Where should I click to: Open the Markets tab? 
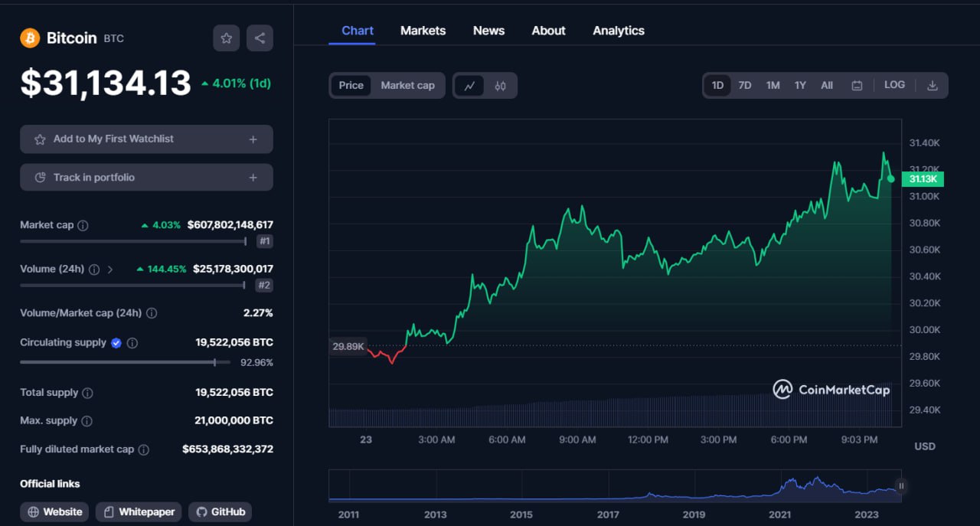[x=423, y=31]
